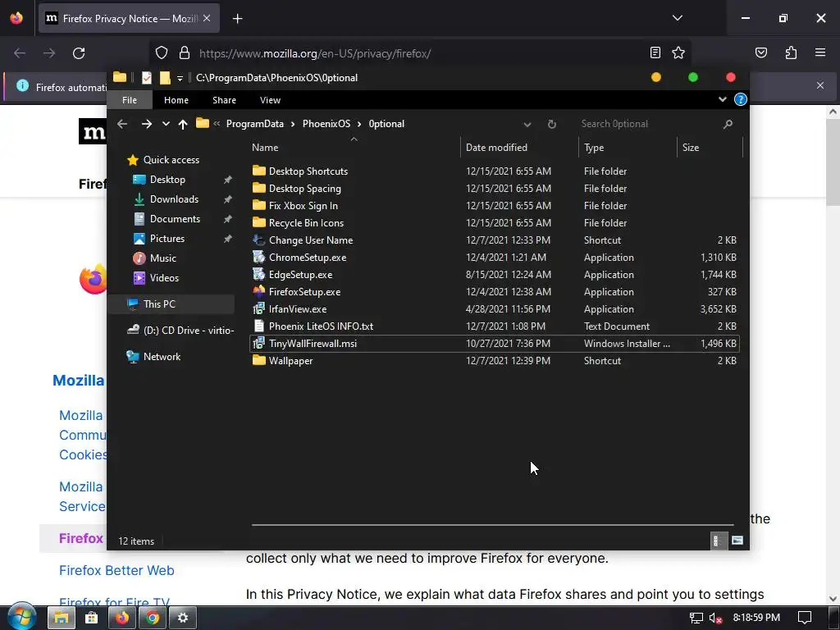Image resolution: width=840 pixels, height=630 pixels.
Task: Select the IrfanView.exe file icon
Action: pos(258,309)
